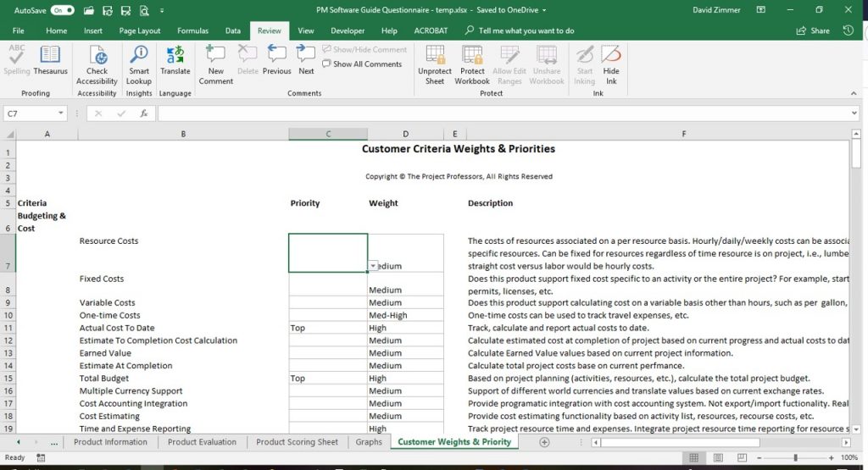Click the Share button
868x470 pixels.
point(813,30)
